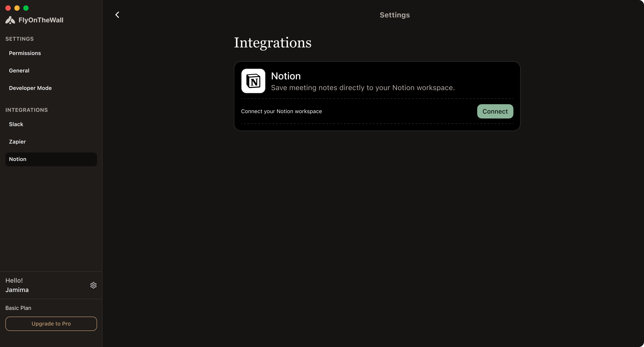The height and width of the screenshot is (347, 644).
Task: Click the "Integrations" page heading
Action: [x=273, y=43]
